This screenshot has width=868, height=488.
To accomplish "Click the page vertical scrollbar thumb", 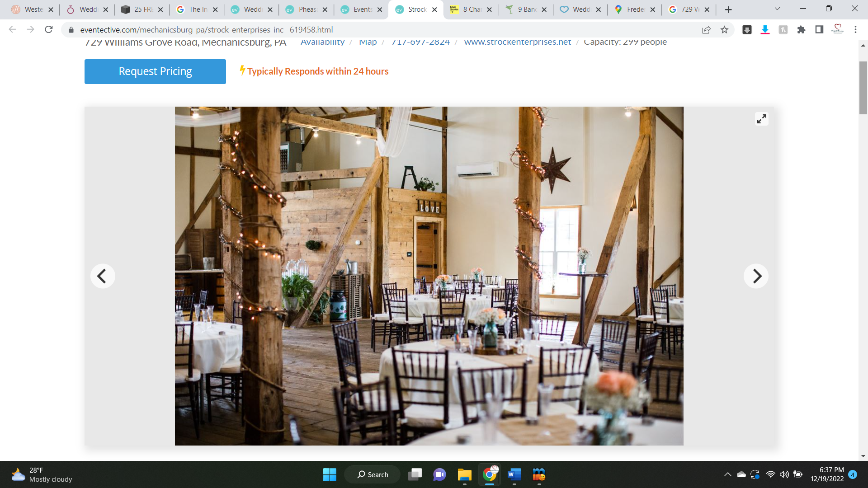I will pos(863,88).
